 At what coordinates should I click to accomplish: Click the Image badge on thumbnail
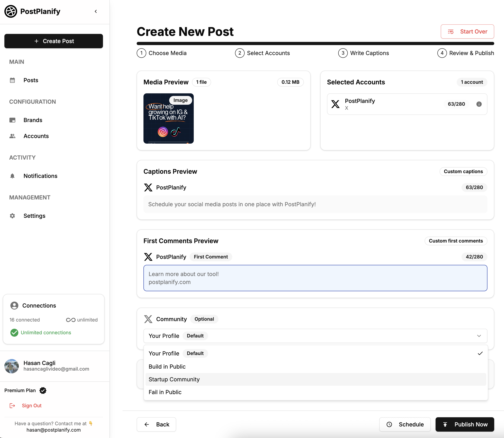coord(181,100)
